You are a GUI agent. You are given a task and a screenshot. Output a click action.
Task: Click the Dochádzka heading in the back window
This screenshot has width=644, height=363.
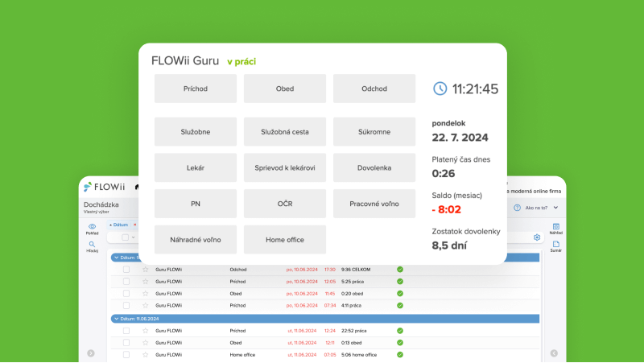101,204
